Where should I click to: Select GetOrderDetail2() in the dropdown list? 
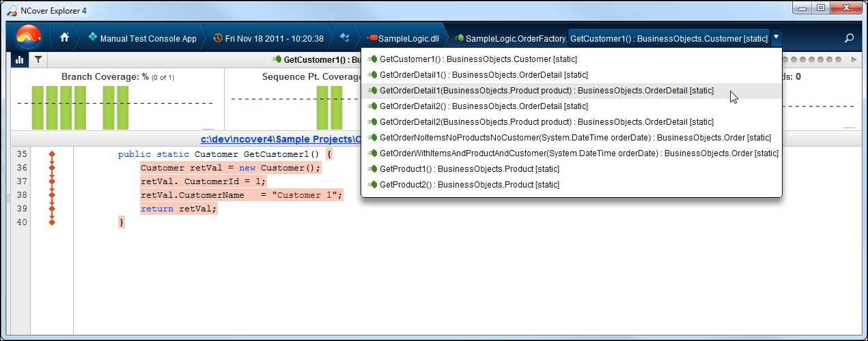[483, 106]
